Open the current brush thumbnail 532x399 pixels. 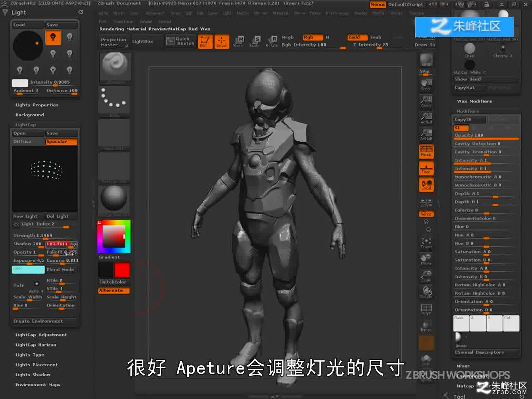115,67
